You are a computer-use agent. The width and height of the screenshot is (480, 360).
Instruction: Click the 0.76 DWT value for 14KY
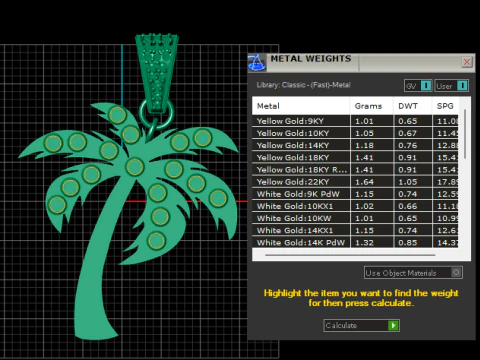(408, 146)
